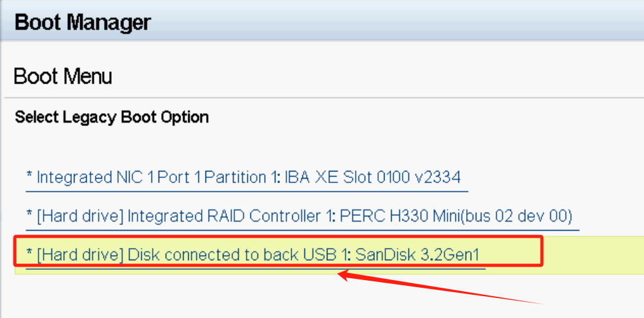Image resolution: width=644 pixels, height=318 pixels.
Task: Click the Select Legacy Boot Option label
Action: 112,117
